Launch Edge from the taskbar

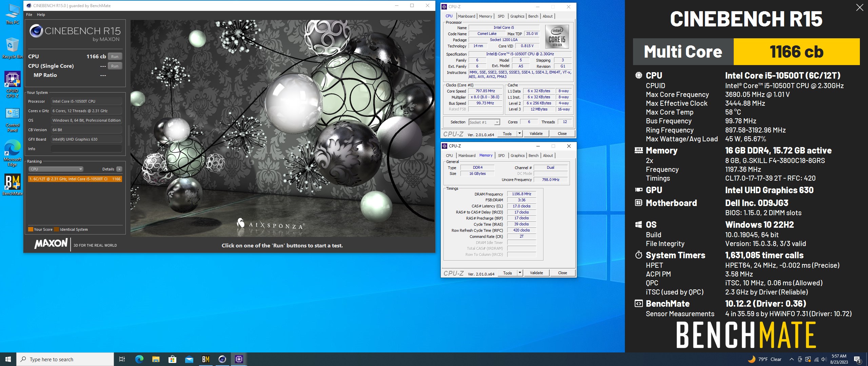pyautogui.click(x=139, y=359)
